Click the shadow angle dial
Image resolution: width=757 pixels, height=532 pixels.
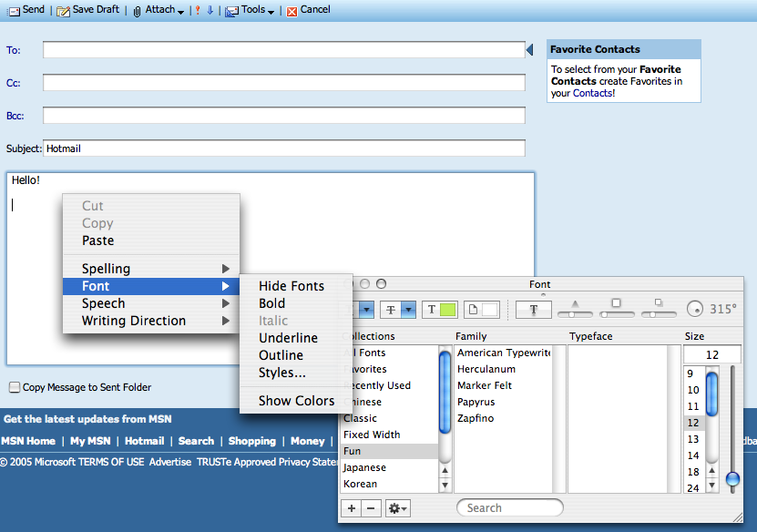(695, 309)
